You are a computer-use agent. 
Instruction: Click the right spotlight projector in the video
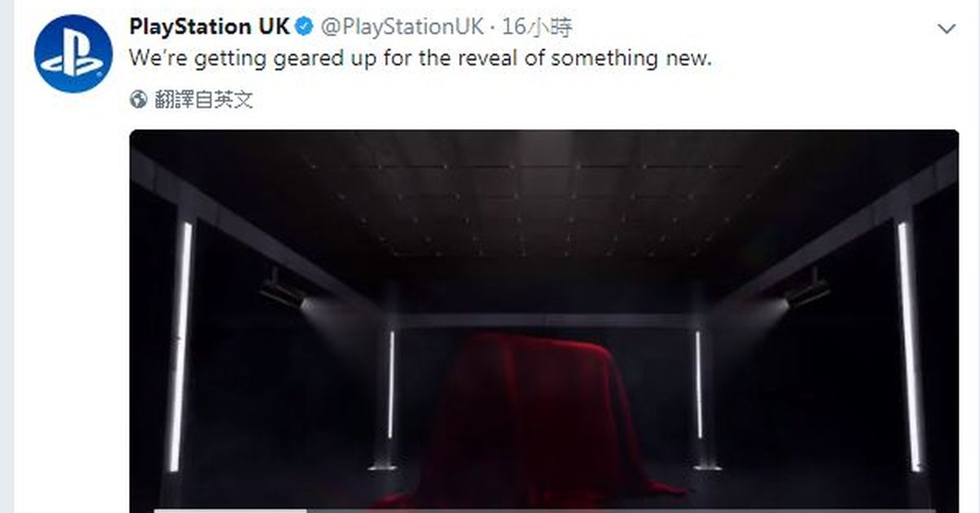(807, 290)
